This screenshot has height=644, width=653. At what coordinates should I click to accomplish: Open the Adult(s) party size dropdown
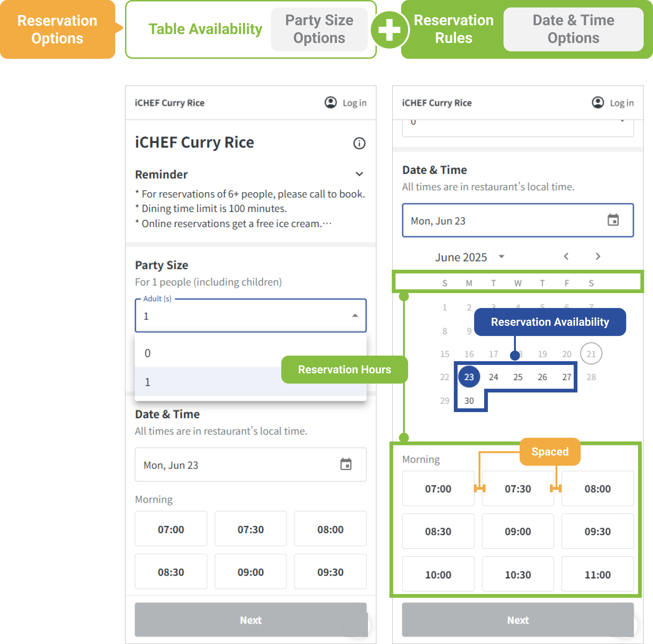point(250,315)
